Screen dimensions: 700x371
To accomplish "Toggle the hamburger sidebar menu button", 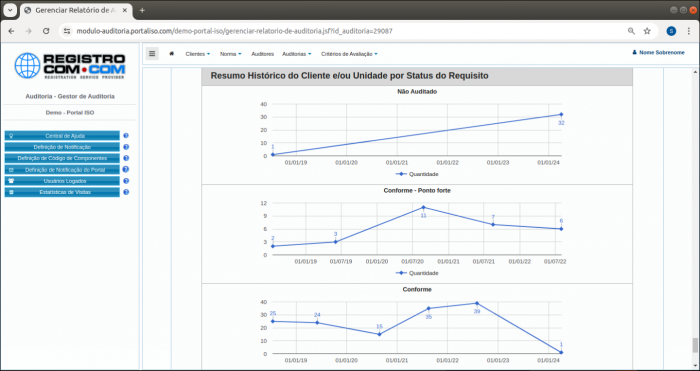I will tap(152, 54).
